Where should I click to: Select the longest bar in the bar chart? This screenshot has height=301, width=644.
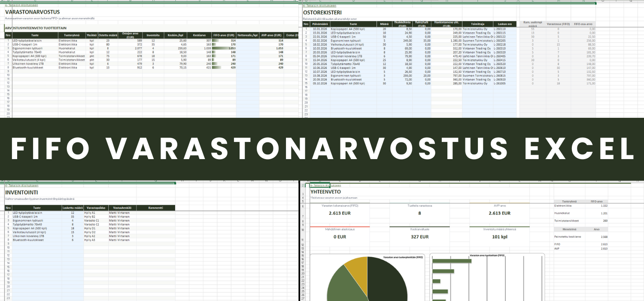pyautogui.click(x=450, y=261)
